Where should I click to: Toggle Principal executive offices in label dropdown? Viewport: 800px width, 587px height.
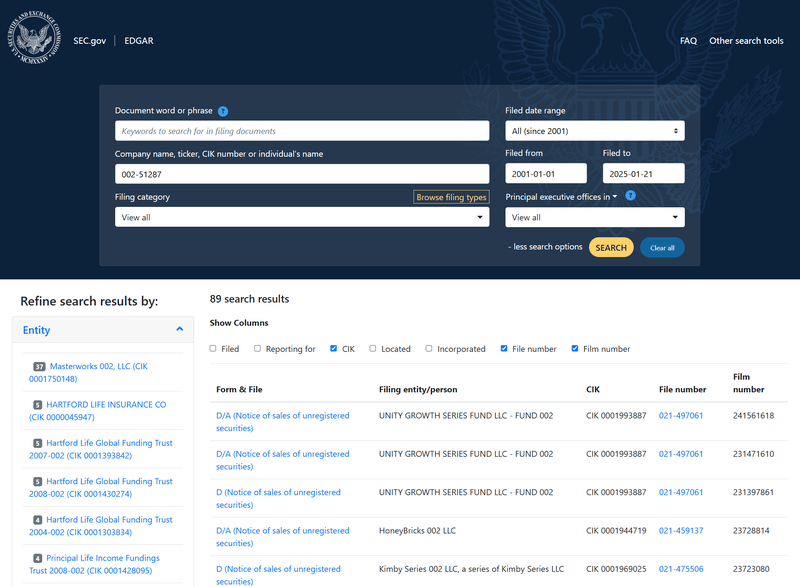[x=561, y=197]
